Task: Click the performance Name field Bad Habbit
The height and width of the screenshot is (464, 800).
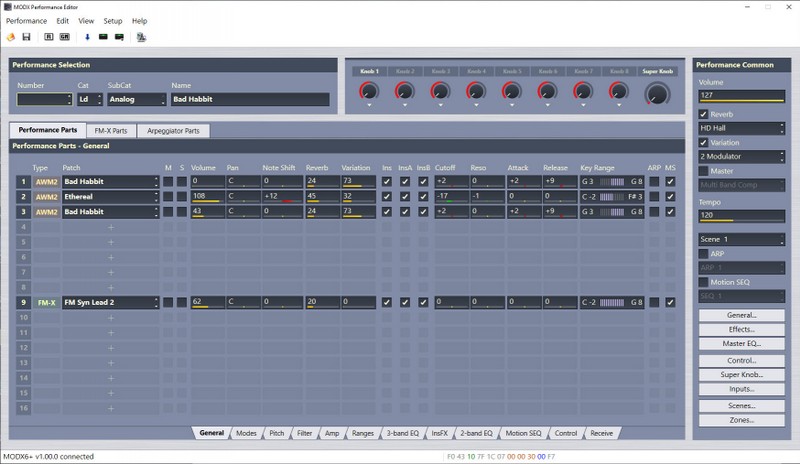Action: click(249, 100)
